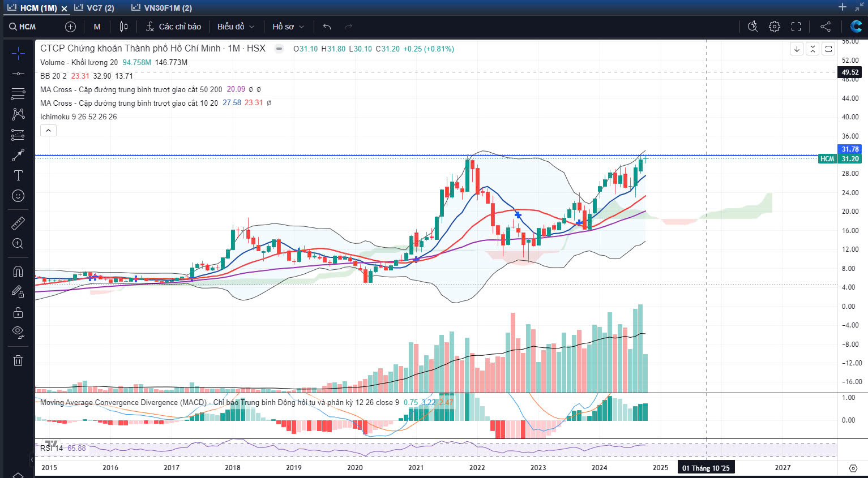Click the 2018 label on time axis
Screen dimensions: 868x478
(232, 468)
